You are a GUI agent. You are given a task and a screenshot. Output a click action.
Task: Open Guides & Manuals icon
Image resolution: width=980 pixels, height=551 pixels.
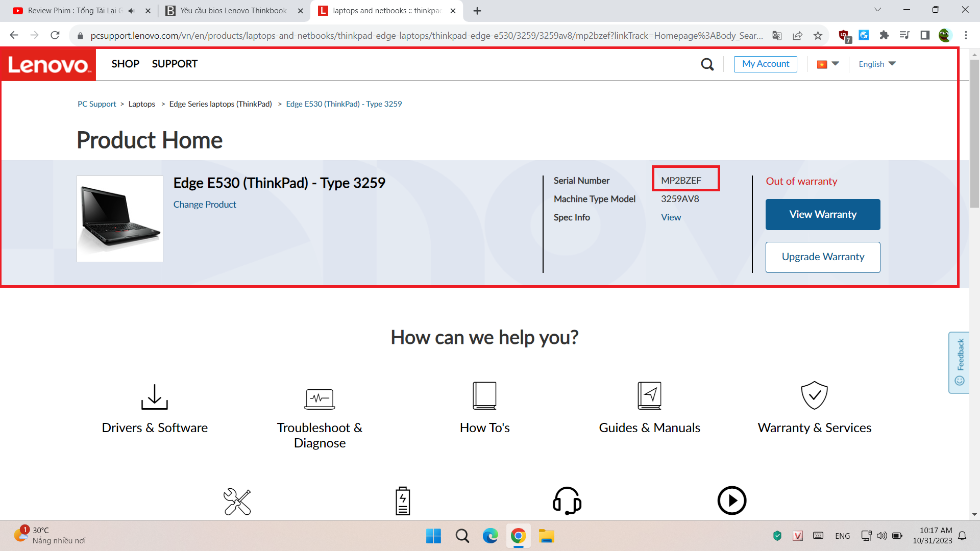649,395
